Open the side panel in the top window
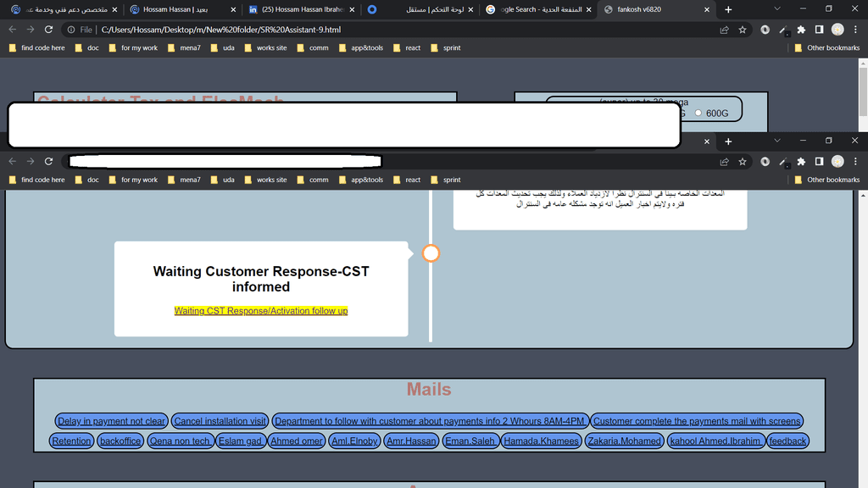Screen dimensions: 868x488 pyautogui.click(x=820, y=30)
